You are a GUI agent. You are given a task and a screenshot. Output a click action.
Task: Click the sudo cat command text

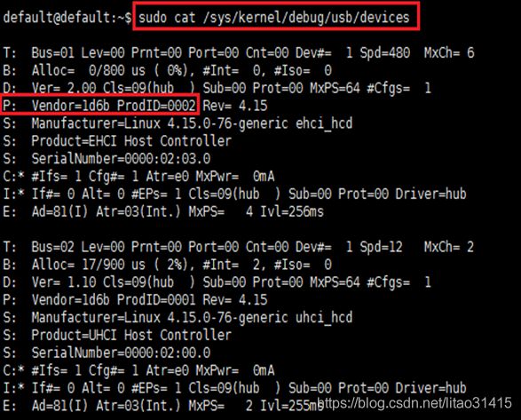pyautogui.click(x=274, y=17)
